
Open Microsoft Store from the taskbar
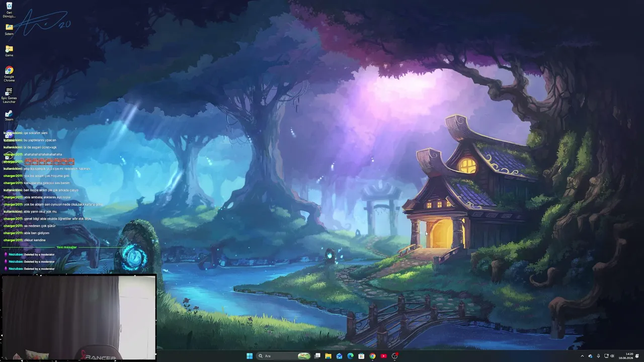pos(361,356)
